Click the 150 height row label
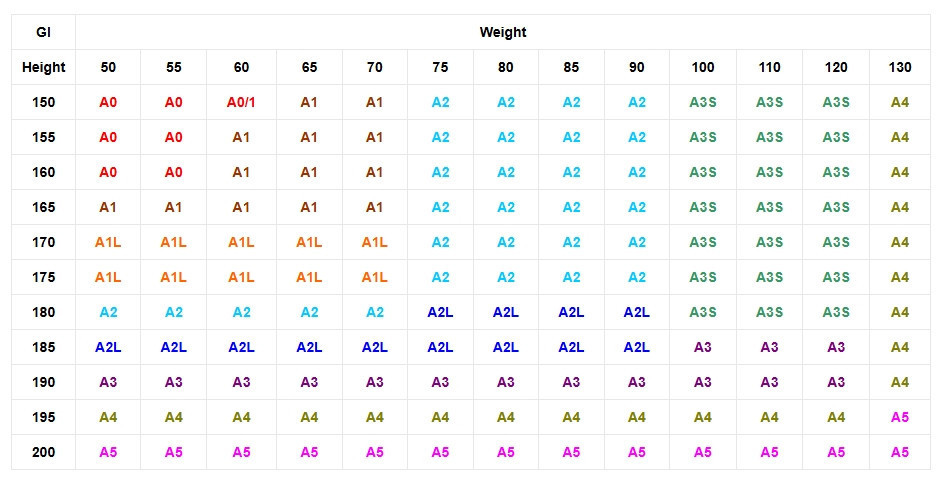Screen dimensions: 936x486 click(43, 102)
